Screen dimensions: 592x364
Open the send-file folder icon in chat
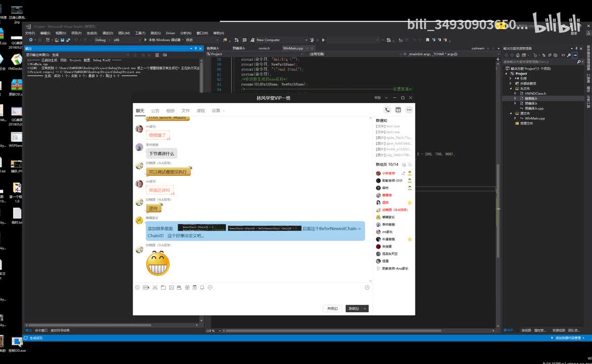tap(163, 288)
